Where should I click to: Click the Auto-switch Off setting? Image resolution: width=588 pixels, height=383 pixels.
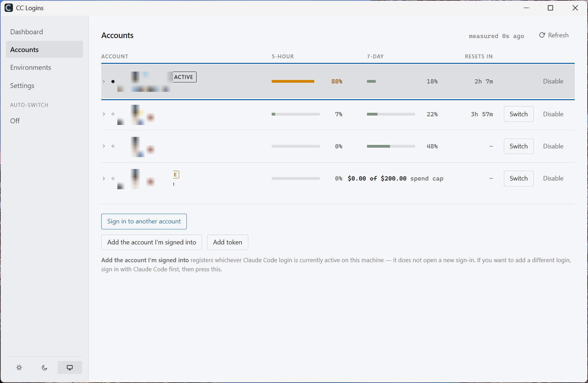pyautogui.click(x=15, y=121)
